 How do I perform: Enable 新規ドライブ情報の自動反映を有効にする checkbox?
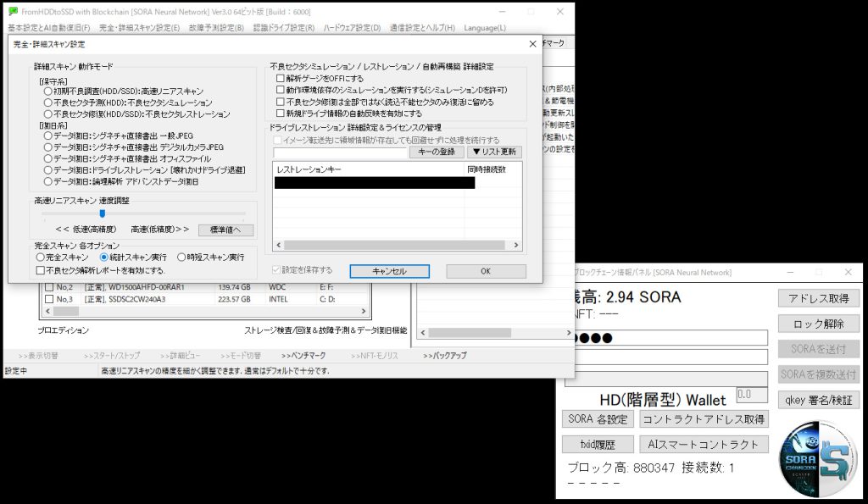pyautogui.click(x=280, y=114)
